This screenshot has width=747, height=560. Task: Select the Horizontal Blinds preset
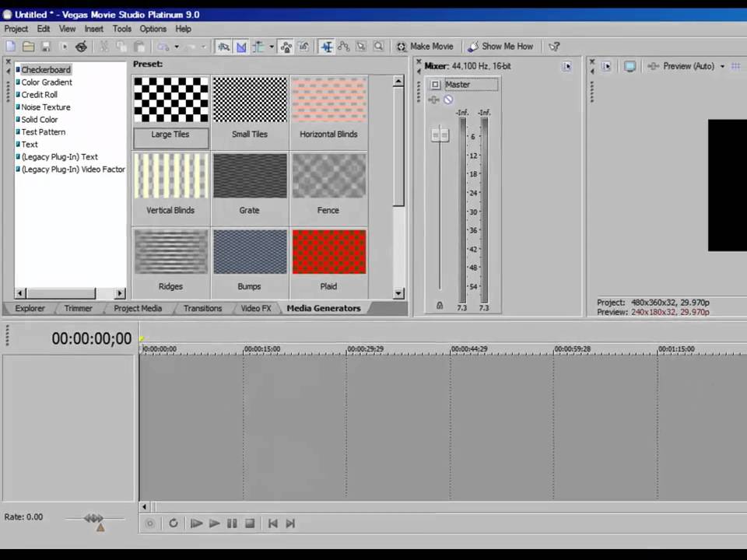tap(329, 100)
